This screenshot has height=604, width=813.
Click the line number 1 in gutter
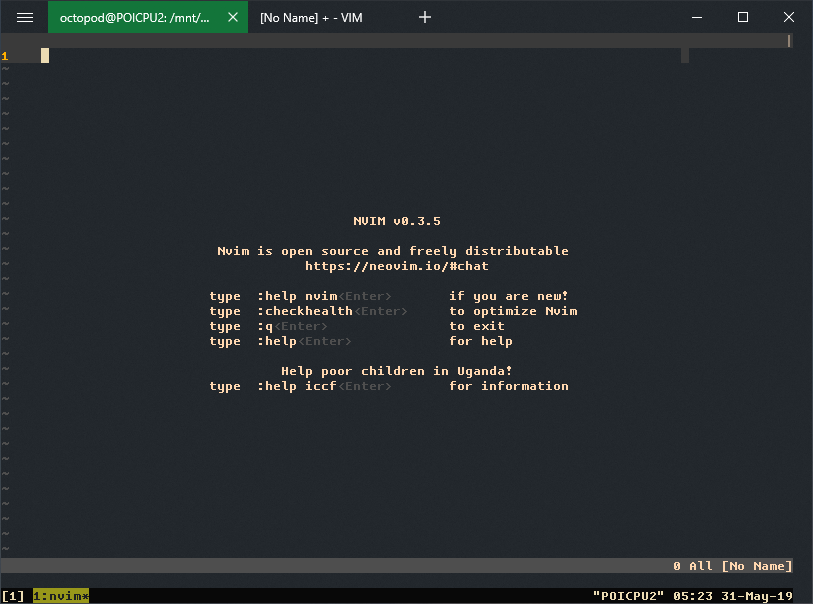click(x=5, y=56)
